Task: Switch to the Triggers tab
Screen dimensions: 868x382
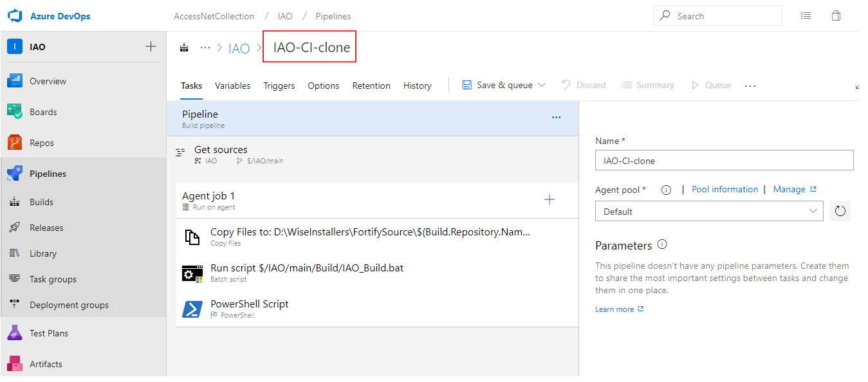Action: pyautogui.click(x=279, y=86)
